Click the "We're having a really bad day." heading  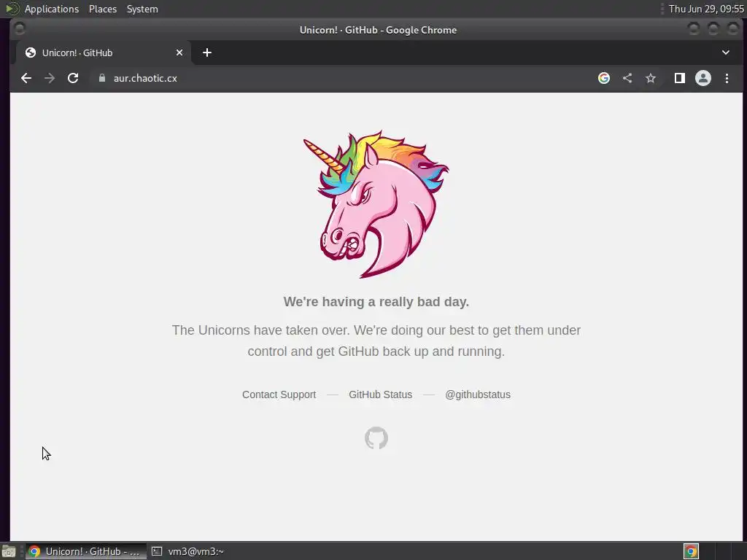coord(376,301)
